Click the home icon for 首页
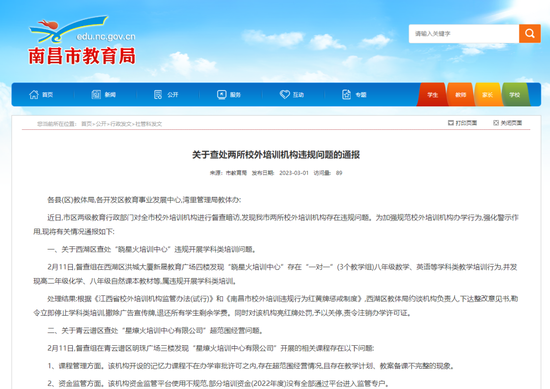Image resolution: width=550 pixels, height=389 pixels. [34, 94]
